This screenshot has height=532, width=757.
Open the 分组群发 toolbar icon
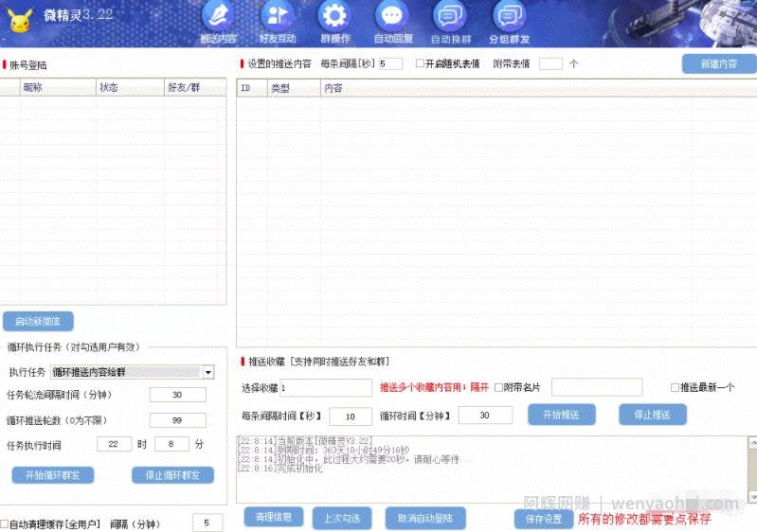click(x=510, y=22)
